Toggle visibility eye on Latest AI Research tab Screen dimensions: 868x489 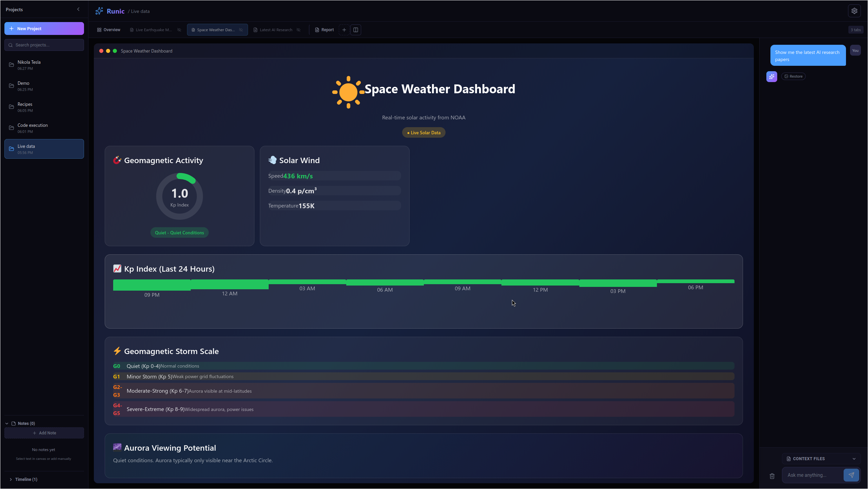[298, 30]
